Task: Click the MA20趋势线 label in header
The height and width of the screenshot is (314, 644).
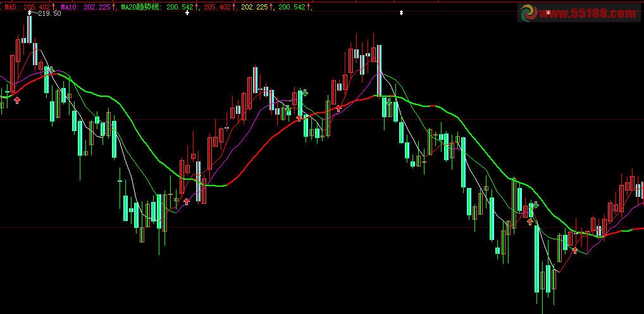Action: (x=142, y=7)
